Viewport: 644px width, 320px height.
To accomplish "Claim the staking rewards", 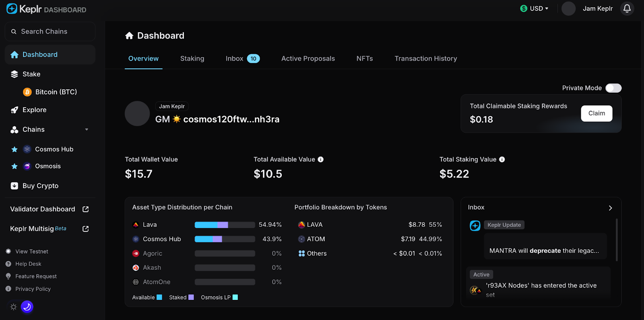I will click(596, 113).
